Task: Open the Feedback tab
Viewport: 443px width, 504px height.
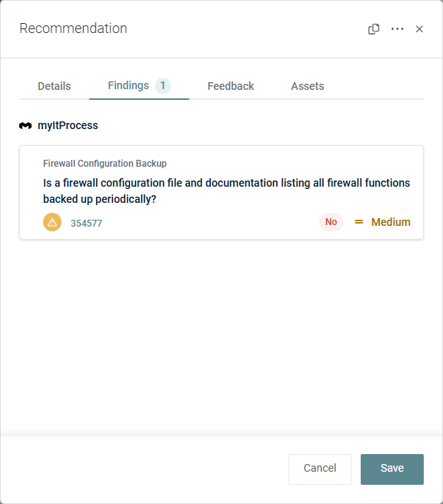Action: tap(231, 86)
